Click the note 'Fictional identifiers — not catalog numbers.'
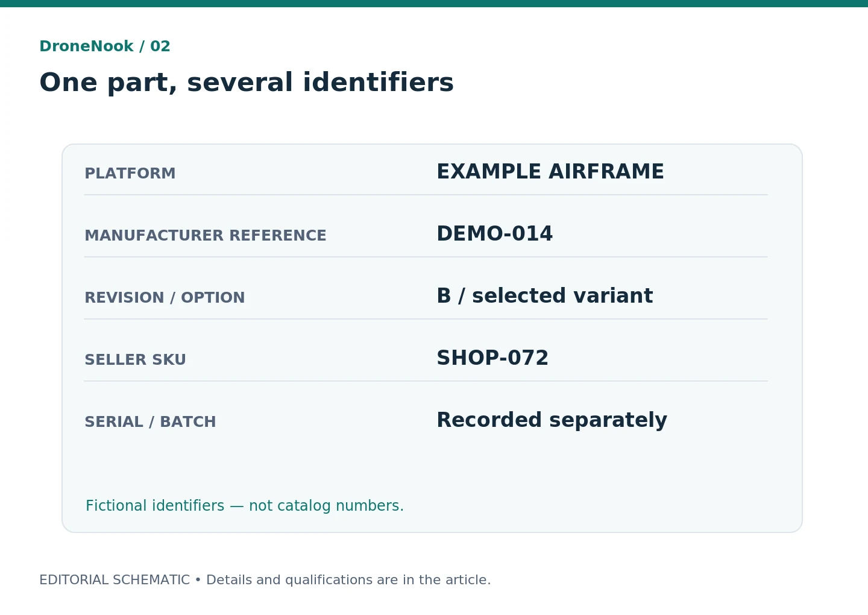 245,506
